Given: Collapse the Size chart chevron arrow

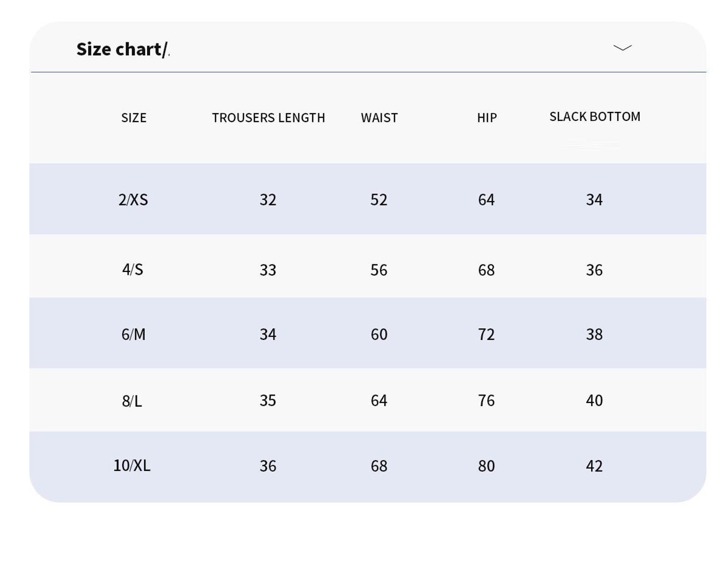Looking at the screenshot, I should (x=622, y=48).
